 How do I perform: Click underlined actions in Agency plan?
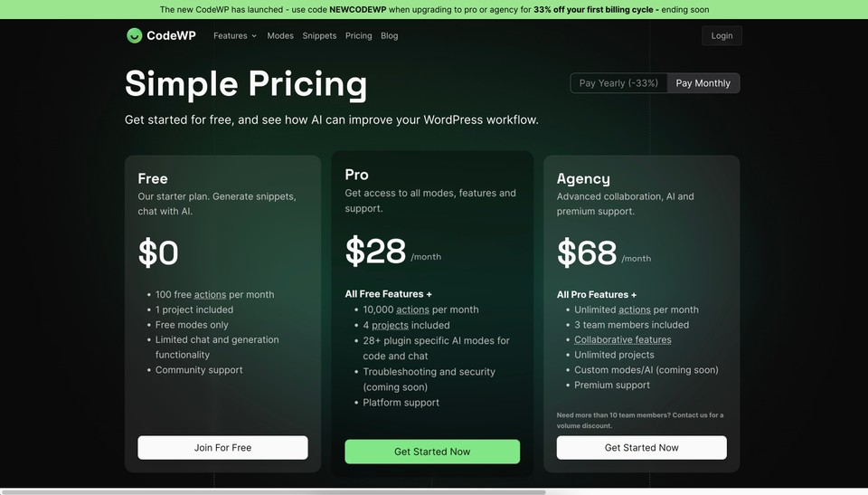tap(635, 309)
